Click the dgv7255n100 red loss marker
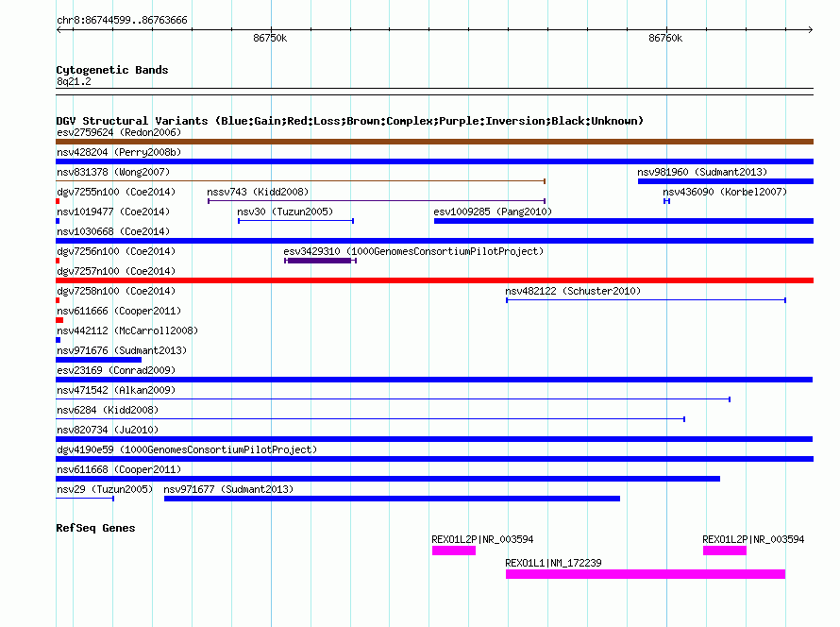 (x=58, y=201)
